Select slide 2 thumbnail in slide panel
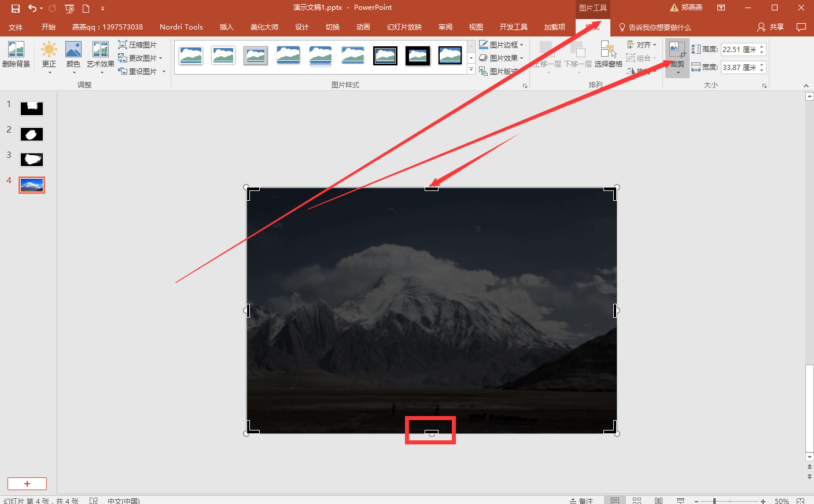 (32, 134)
